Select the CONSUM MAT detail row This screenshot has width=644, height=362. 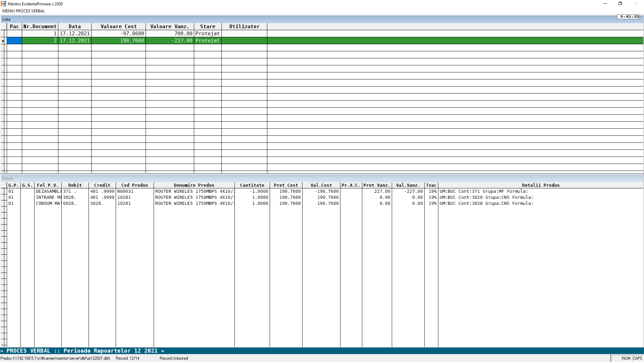[48, 203]
